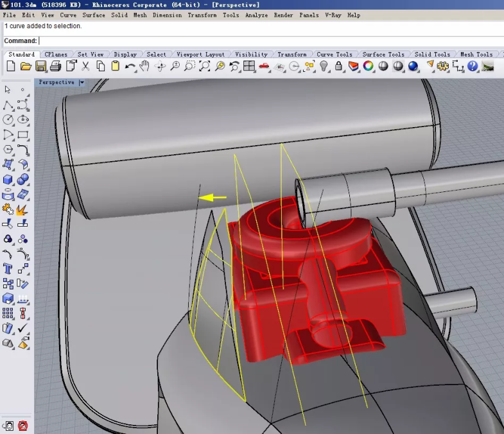Toggle the lock objects padlock icon

[338, 66]
